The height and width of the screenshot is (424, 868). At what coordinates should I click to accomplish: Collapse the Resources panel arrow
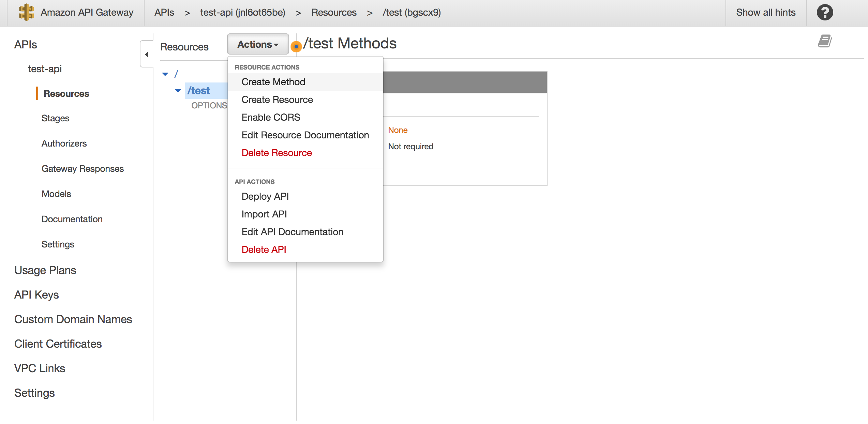point(147,54)
